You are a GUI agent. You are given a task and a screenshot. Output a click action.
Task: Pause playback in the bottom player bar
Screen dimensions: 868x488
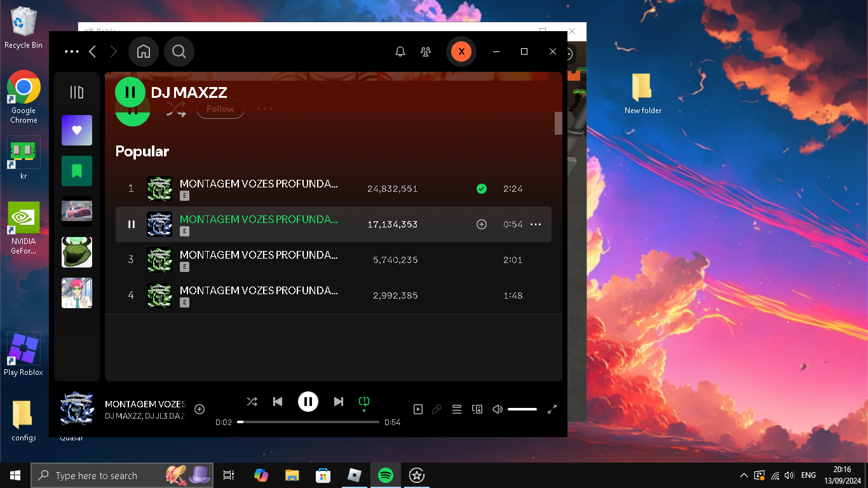tap(308, 402)
